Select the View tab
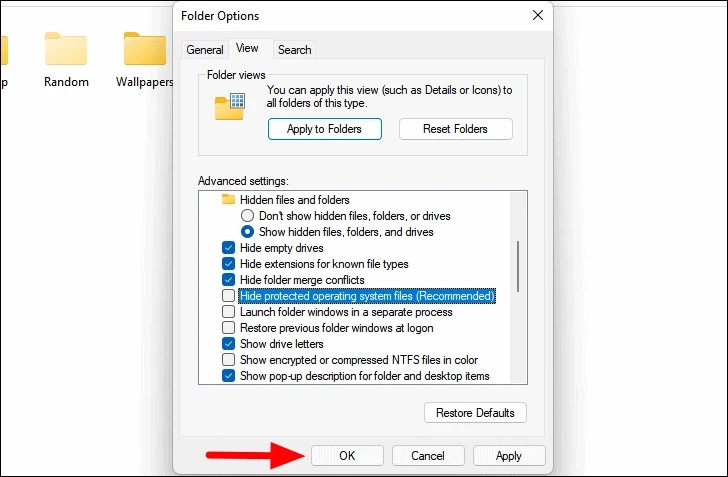728x477 pixels. [247, 48]
